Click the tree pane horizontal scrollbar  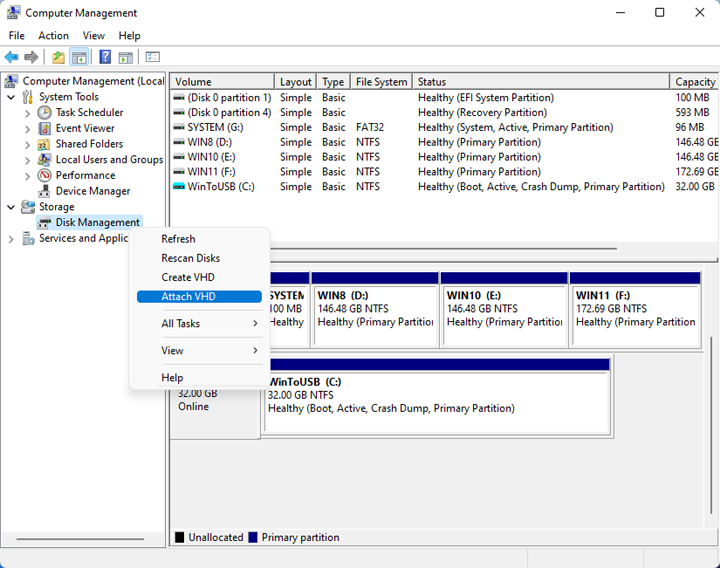(80, 539)
